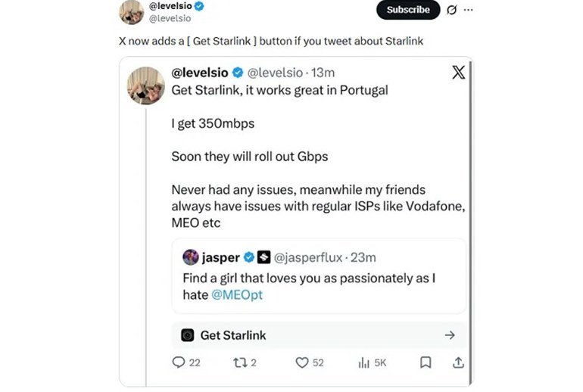
Task: Click the blue verified badge at top
Action: click(x=200, y=6)
